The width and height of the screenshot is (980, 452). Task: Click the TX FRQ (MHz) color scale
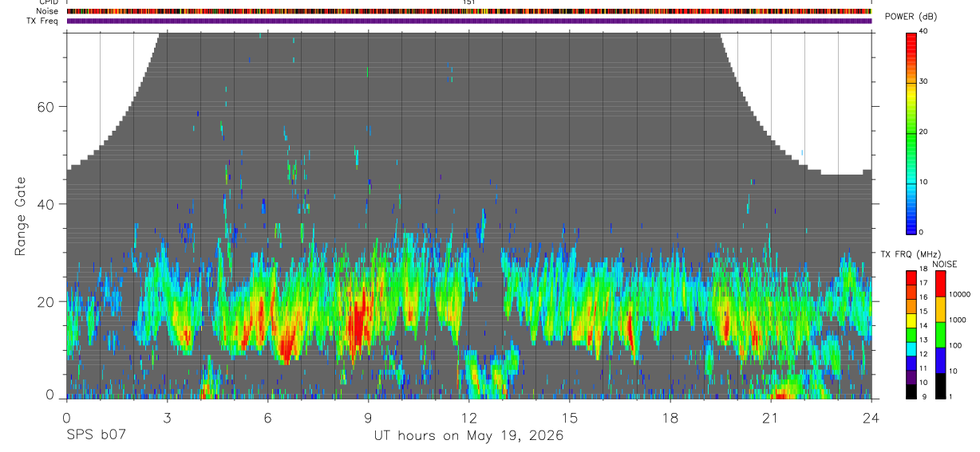(911, 335)
